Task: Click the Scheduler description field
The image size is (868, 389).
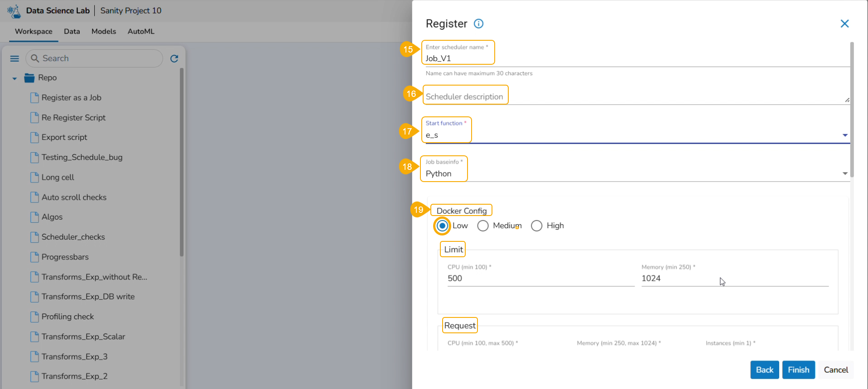Action: 634,96
